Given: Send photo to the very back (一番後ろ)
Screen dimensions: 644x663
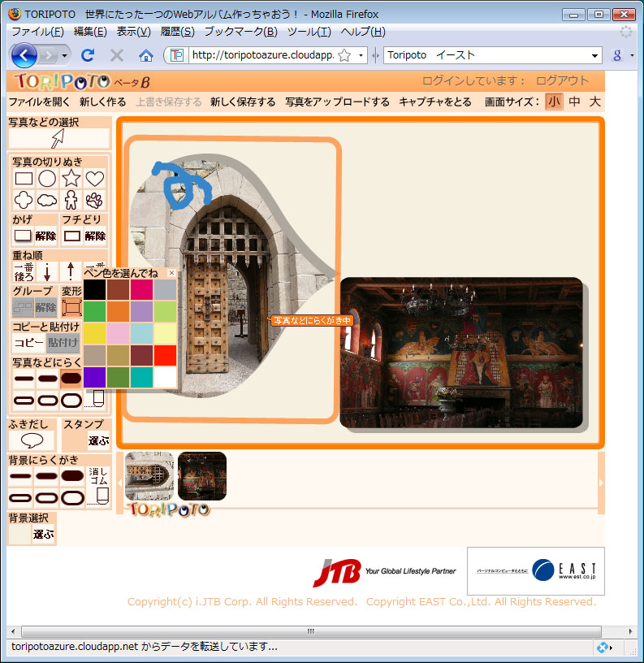Looking at the screenshot, I should [x=24, y=272].
